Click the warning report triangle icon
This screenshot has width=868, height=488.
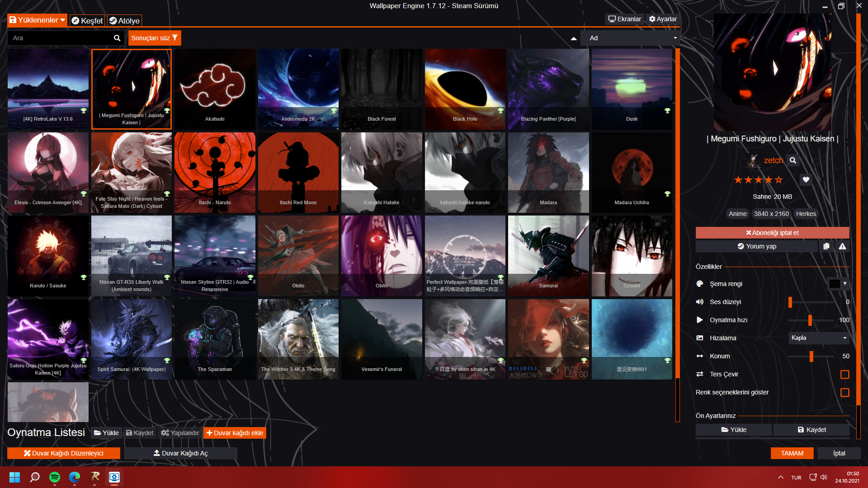(842, 246)
